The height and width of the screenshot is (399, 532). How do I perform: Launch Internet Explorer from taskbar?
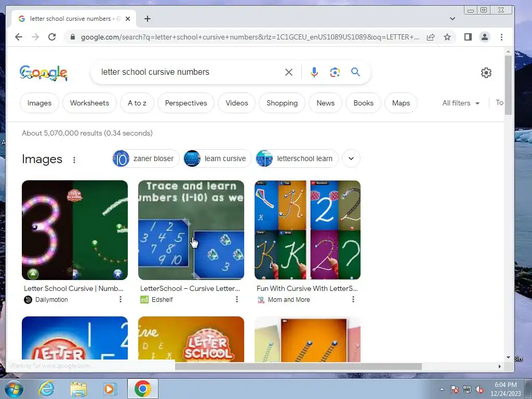[46, 389]
